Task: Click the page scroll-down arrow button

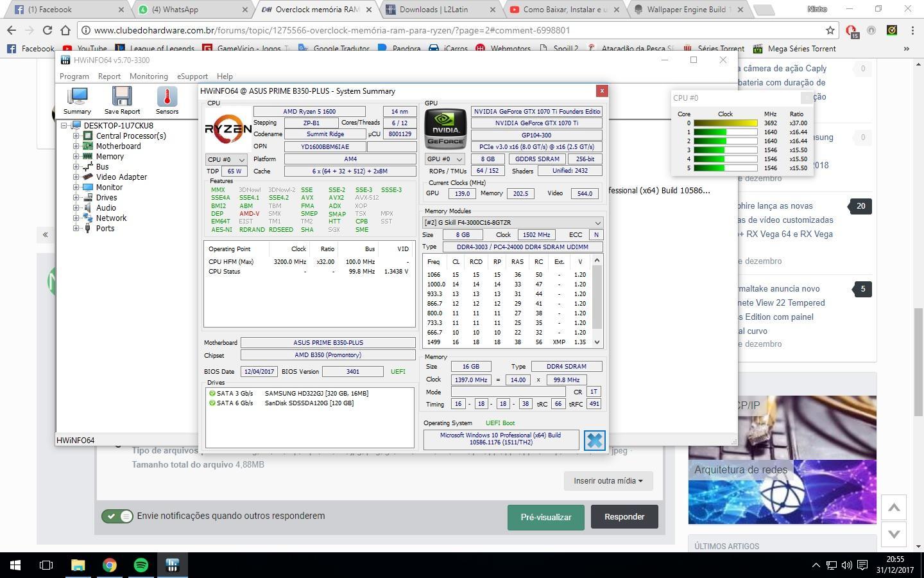Action: tap(894, 533)
